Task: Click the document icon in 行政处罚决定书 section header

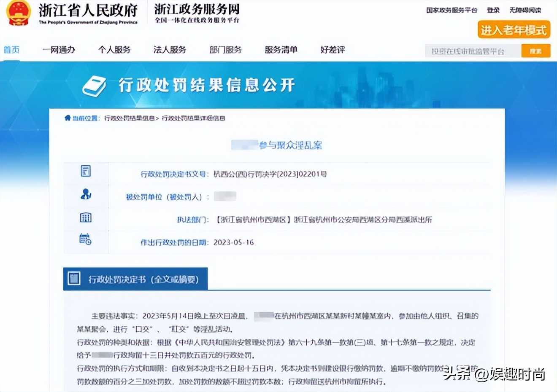Action: pyautogui.click(x=74, y=278)
